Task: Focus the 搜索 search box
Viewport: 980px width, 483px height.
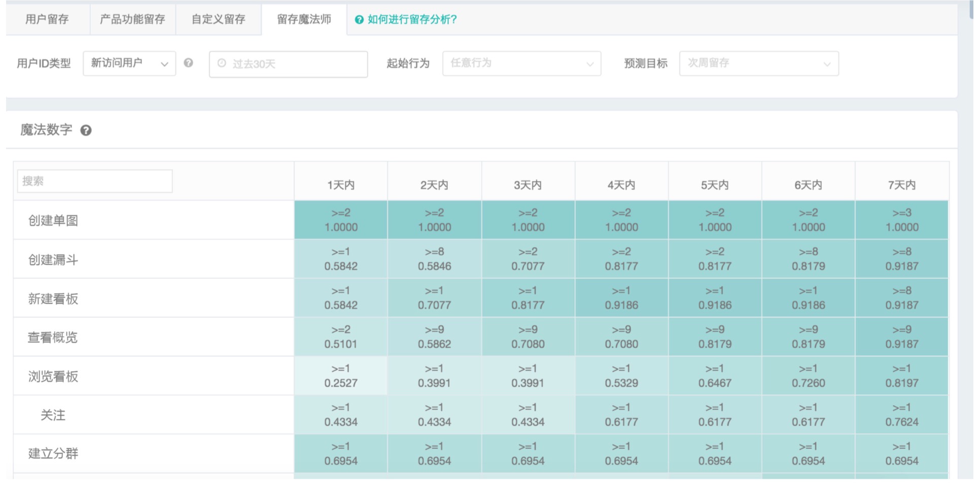Action: [95, 181]
